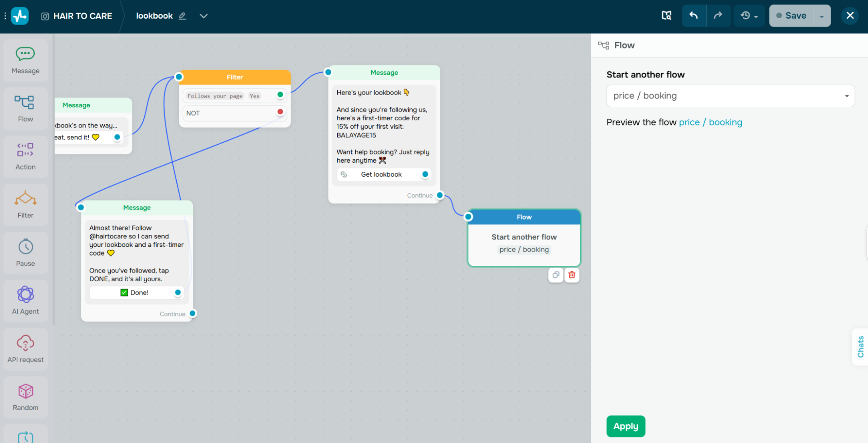Image resolution: width=868 pixels, height=443 pixels.
Task: Choose the API request block
Action: click(x=25, y=349)
